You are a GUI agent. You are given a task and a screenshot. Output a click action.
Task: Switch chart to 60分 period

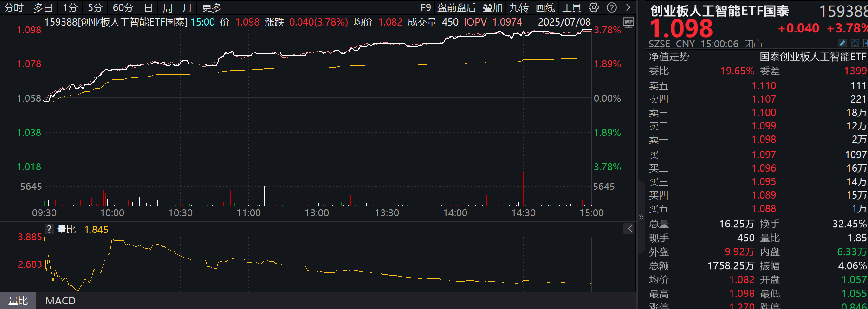123,8
